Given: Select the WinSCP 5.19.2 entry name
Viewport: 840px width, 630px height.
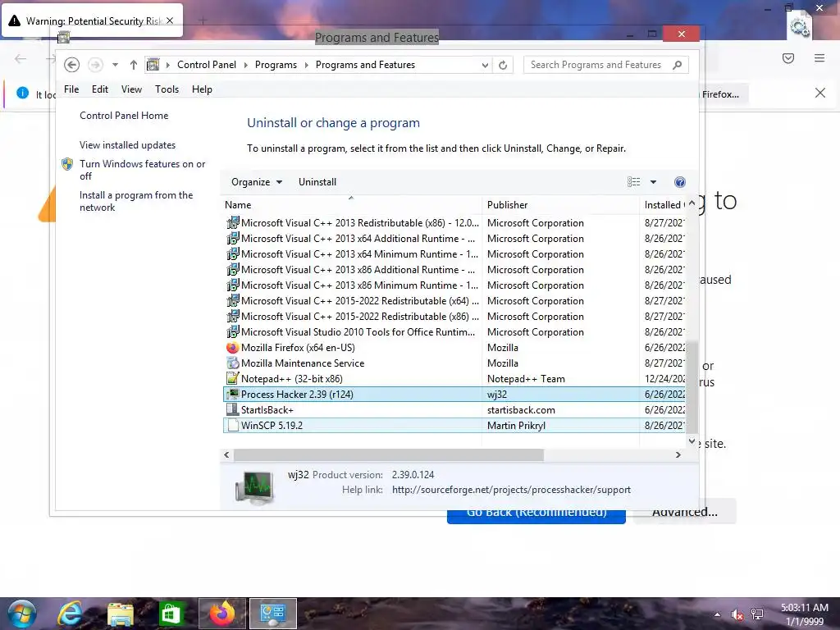Looking at the screenshot, I should click(272, 426).
